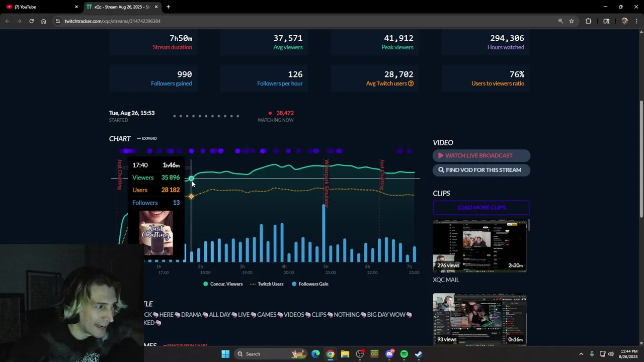
Task: Open the volume tray icon
Action: [611, 354]
